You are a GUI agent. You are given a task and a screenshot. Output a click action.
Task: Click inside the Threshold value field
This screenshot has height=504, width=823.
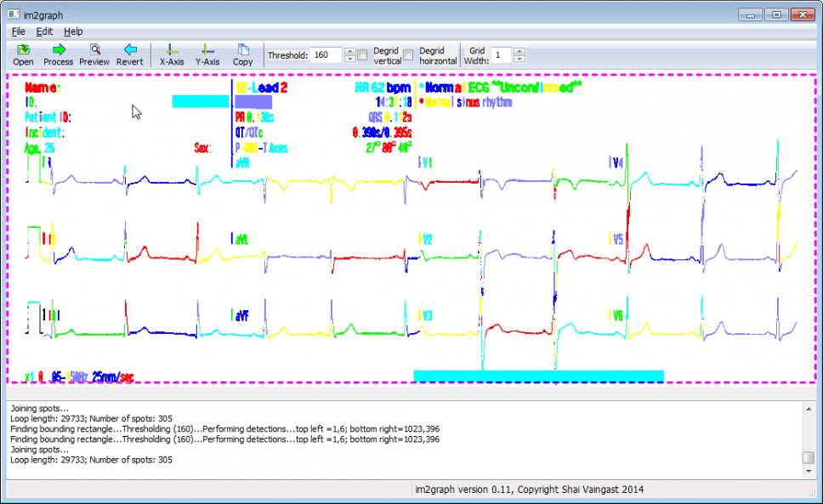pyautogui.click(x=326, y=55)
